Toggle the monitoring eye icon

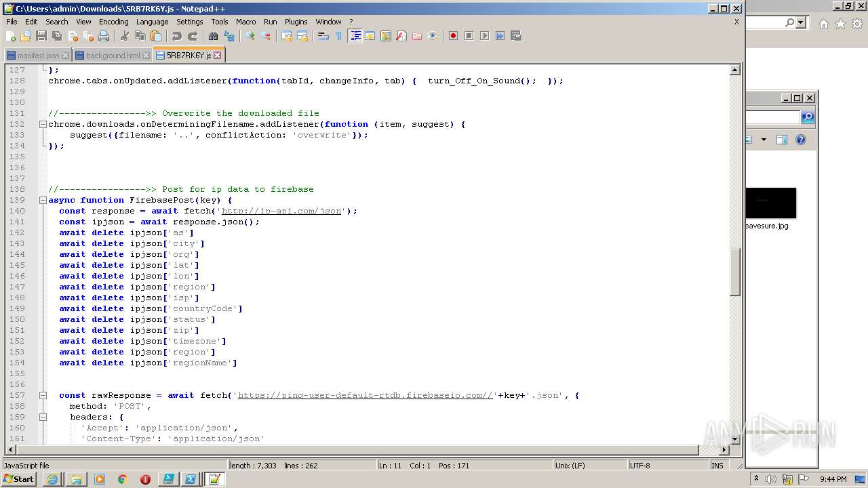pos(433,36)
